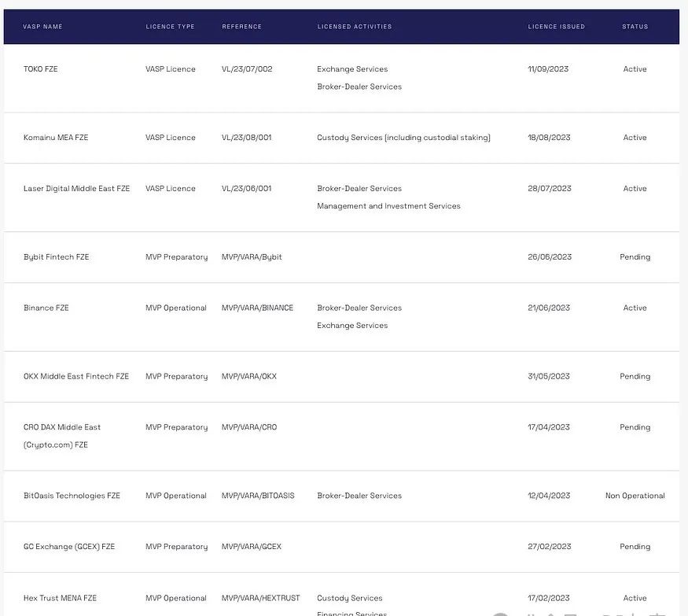Click Broker-Dealer Services in the Binance row
688x616 pixels.
tap(359, 308)
